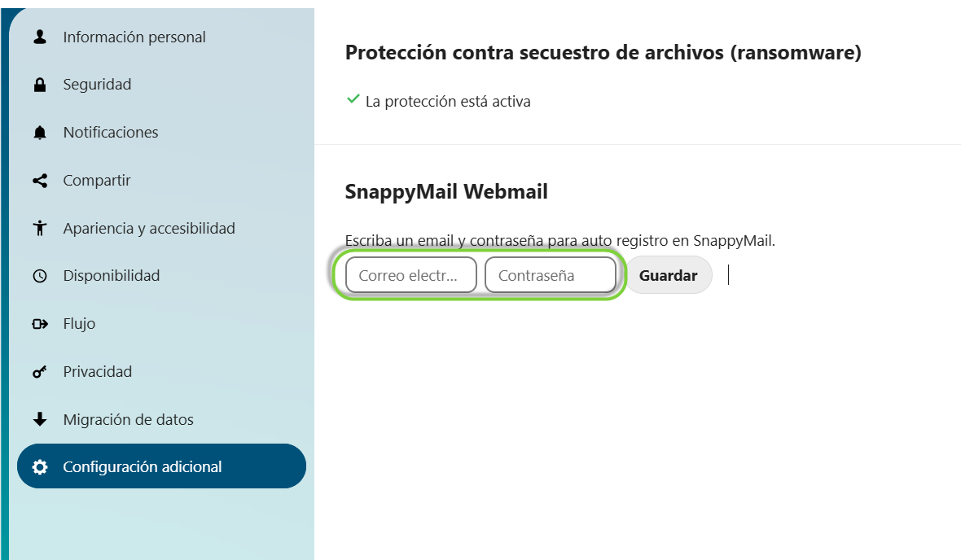The height and width of the screenshot is (560, 961).
Task: Click the gear icon for Configuración adicional
Action: point(40,467)
